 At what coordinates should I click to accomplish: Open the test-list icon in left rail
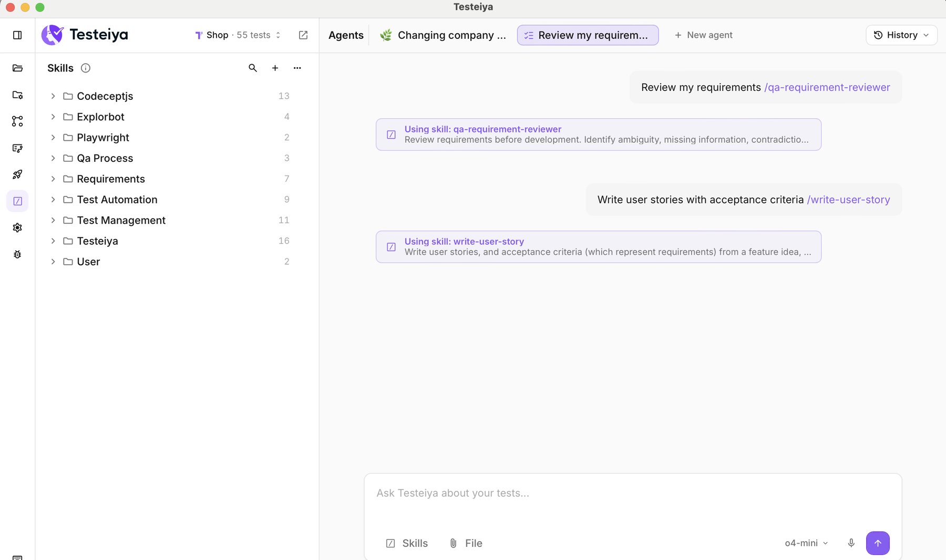point(17,148)
